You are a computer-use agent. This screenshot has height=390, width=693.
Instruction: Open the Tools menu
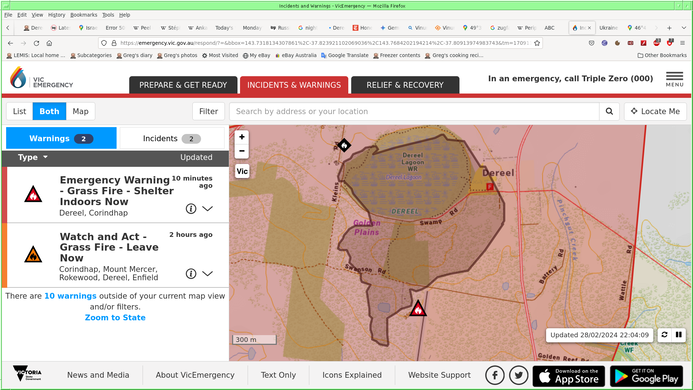pyautogui.click(x=108, y=15)
